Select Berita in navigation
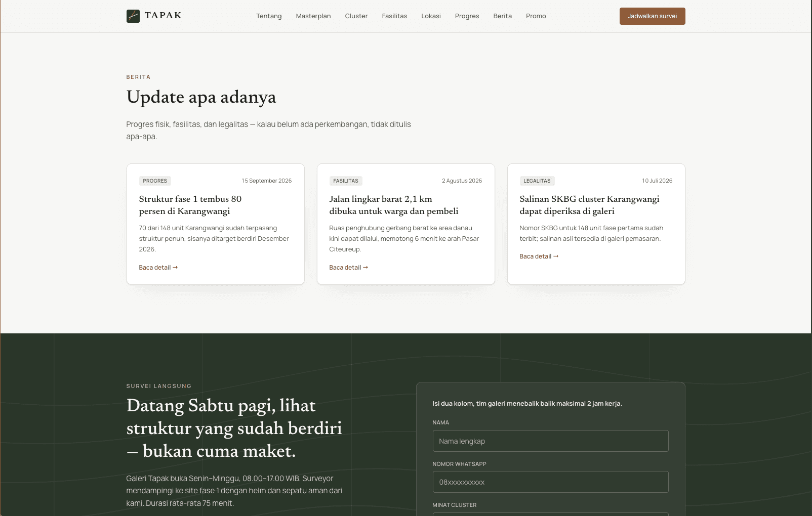The height and width of the screenshot is (516, 812). coord(503,16)
